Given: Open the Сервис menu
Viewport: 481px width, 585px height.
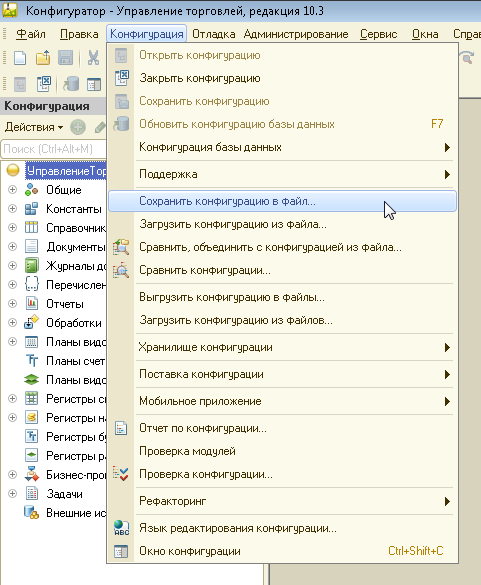Looking at the screenshot, I should click(x=378, y=34).
